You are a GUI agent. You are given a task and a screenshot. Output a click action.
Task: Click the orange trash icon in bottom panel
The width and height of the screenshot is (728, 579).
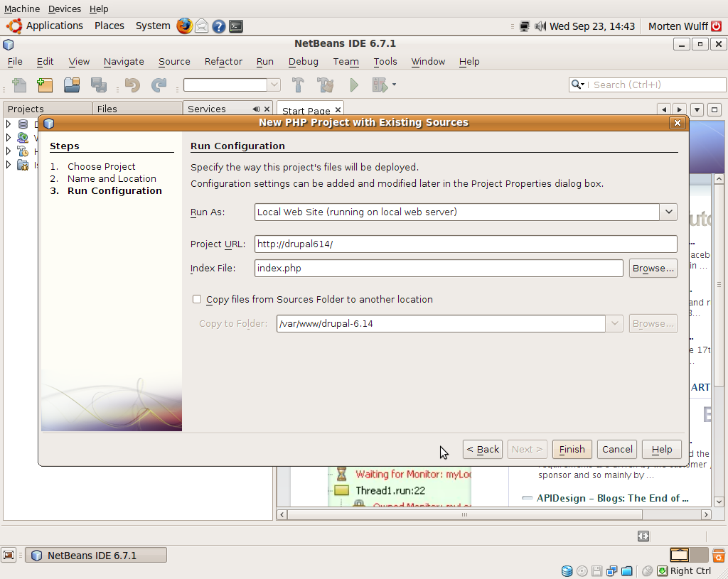[718, 555]
